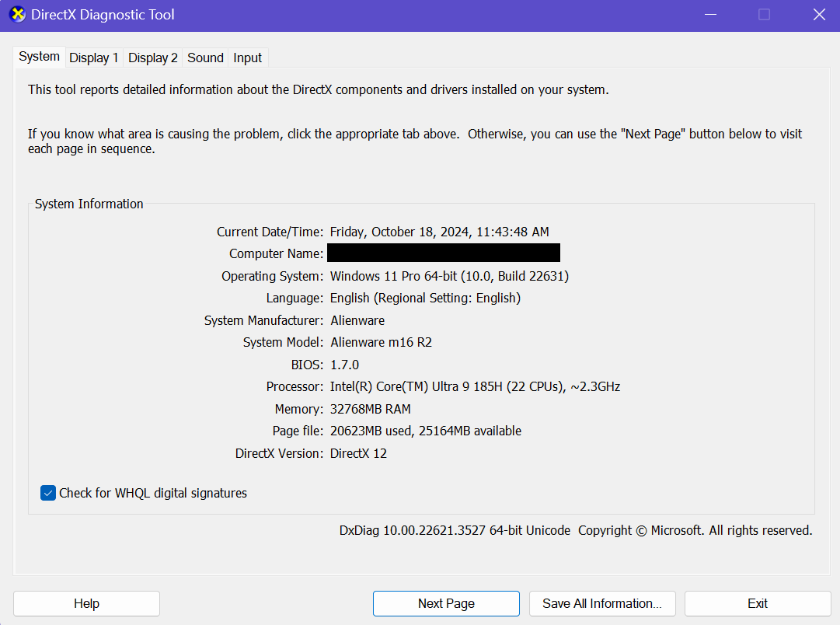Click the Next Page button
This screenshot has height=625, width=840.
point(446,603)
